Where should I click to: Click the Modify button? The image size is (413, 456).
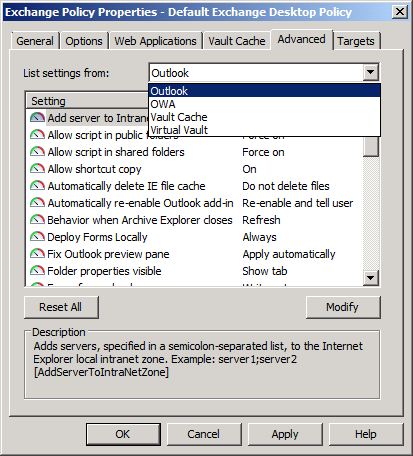click(343, 307)
